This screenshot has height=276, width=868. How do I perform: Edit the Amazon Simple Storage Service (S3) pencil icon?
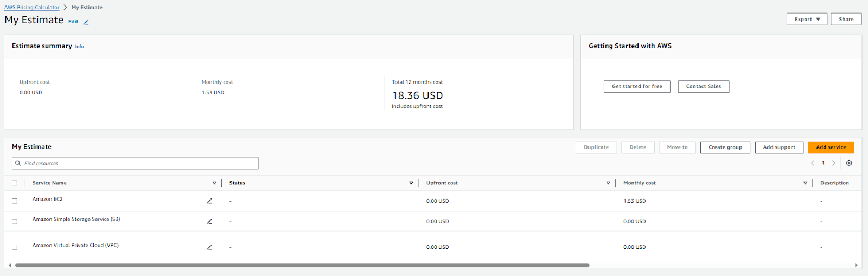(209, 221)
